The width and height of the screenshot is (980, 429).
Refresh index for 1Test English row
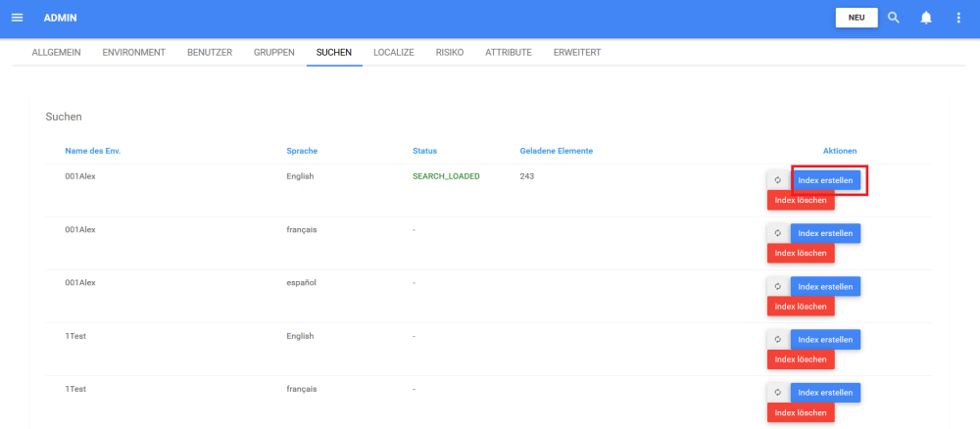(778, 340)
